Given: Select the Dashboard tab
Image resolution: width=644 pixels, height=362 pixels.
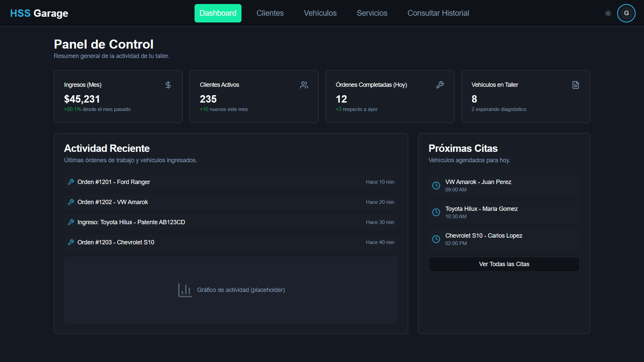Looking at the screenshot, I should [218, 13].
